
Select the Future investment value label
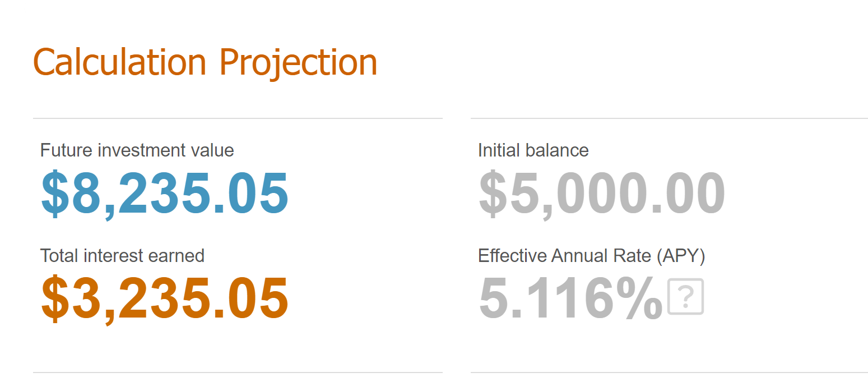[x=137, y=150]
